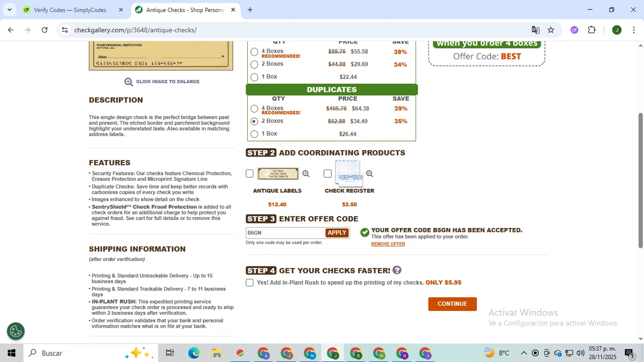
Task: Switch to the Antique Checks tab
Action: pos(185,10)
